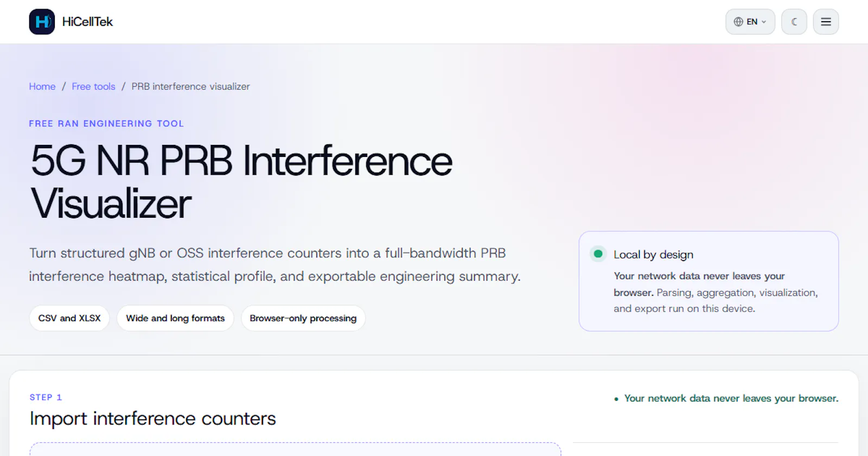868x456 pixels.
Task: Toggle dark mode with the moon icon
Action: [794, 22]
